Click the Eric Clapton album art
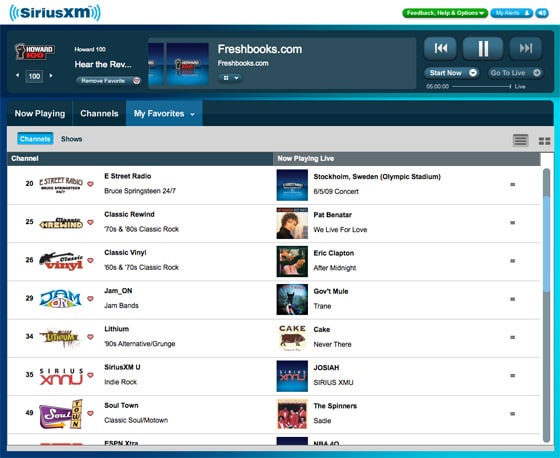This screenshot has width=560, height=458. click(292, 262)
